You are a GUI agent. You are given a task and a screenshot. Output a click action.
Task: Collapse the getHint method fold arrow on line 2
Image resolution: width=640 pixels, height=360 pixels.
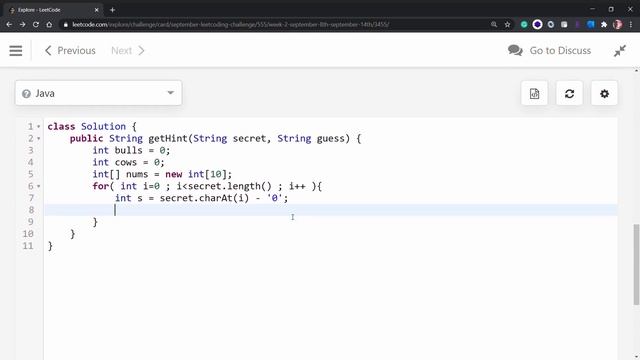(x=39, y=139)
